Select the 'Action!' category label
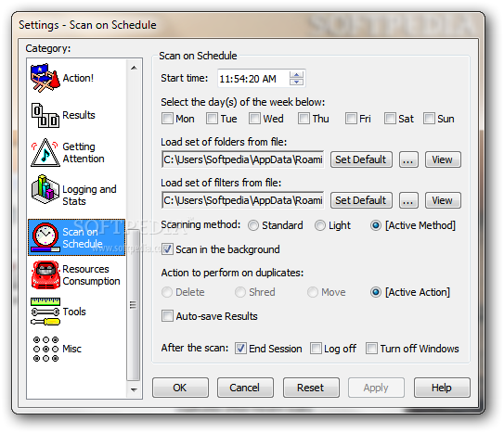The height and width of the screenshot is (433, 504). (x=78, y=78)
